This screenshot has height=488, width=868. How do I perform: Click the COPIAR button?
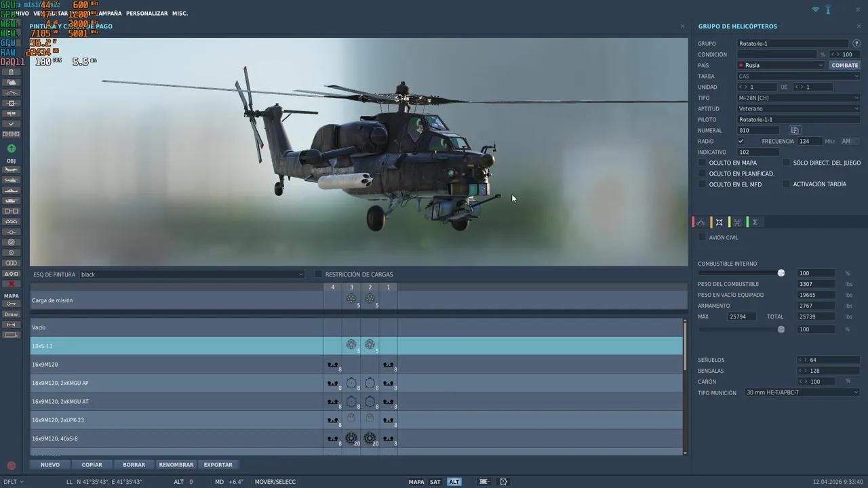coord(92,465)
